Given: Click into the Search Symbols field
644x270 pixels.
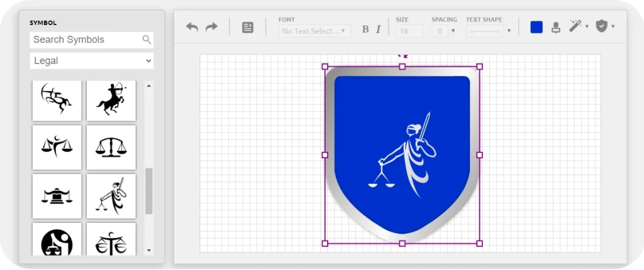Looking at the screenshot, I should pos(85,40).
